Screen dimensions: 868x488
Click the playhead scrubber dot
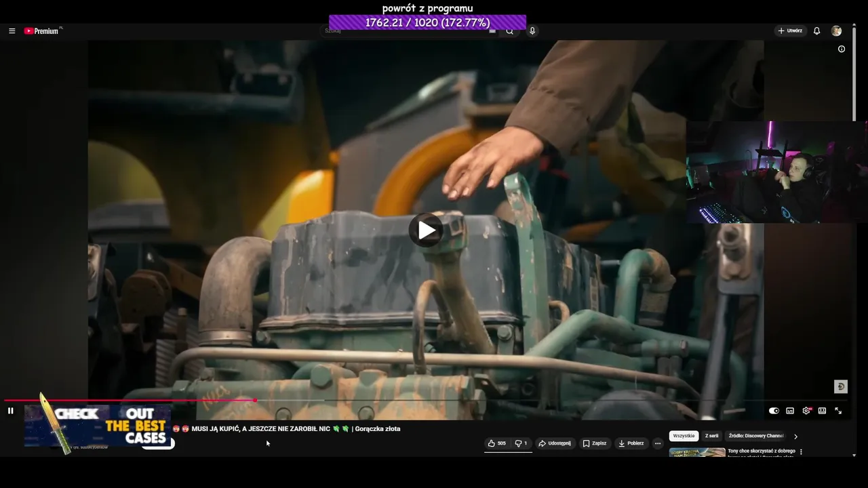255,401
